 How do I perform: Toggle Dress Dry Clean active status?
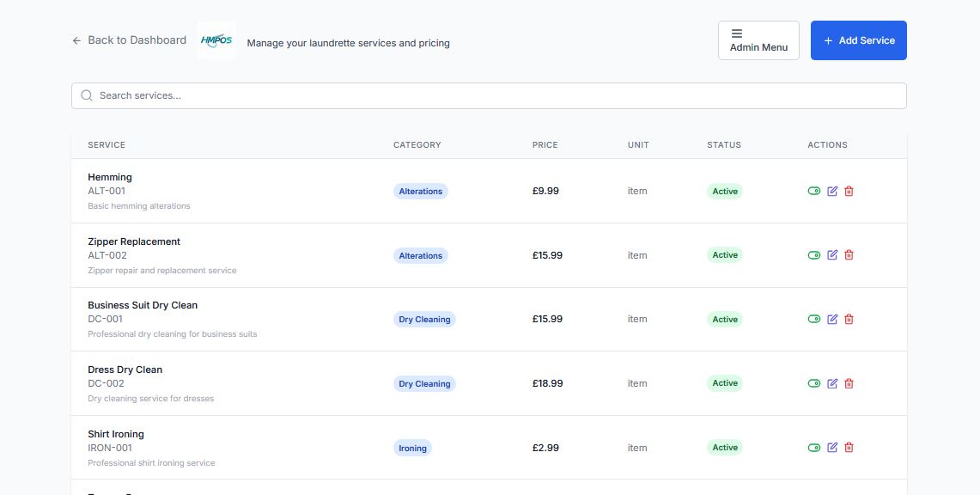[813, 384]
